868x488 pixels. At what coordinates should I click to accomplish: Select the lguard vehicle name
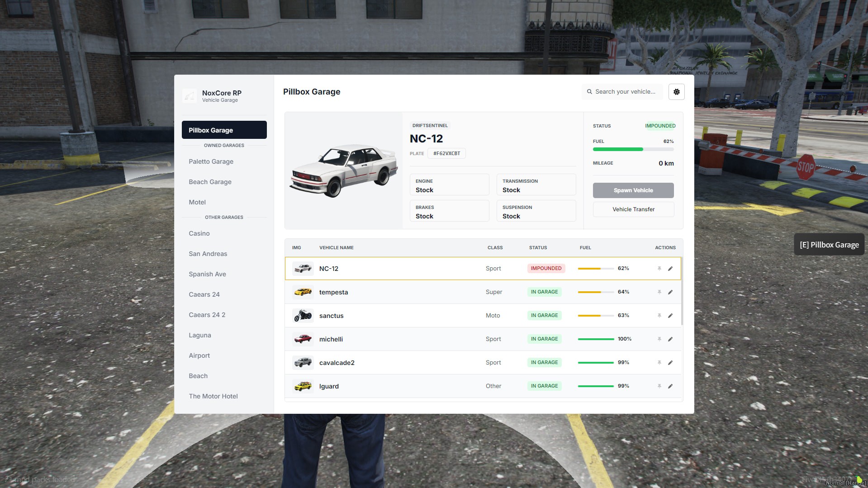[x=329, y=387]
